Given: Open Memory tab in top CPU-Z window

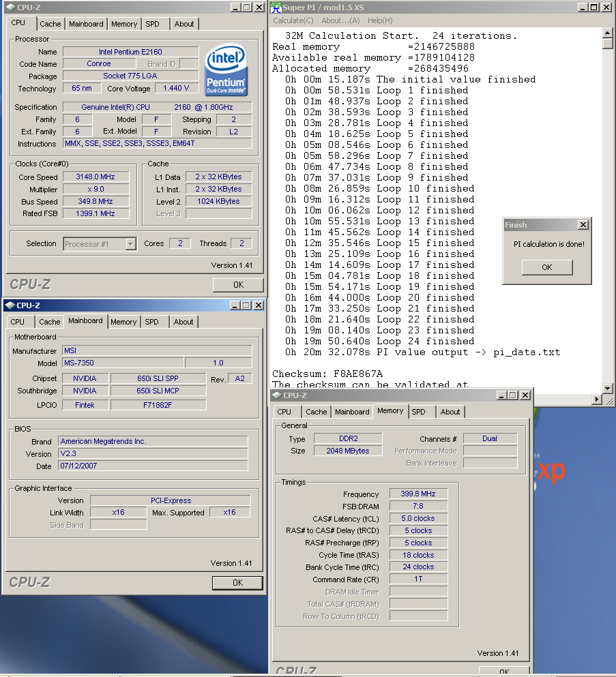Looking at the screenshot, I should click(x=124, y=24).
